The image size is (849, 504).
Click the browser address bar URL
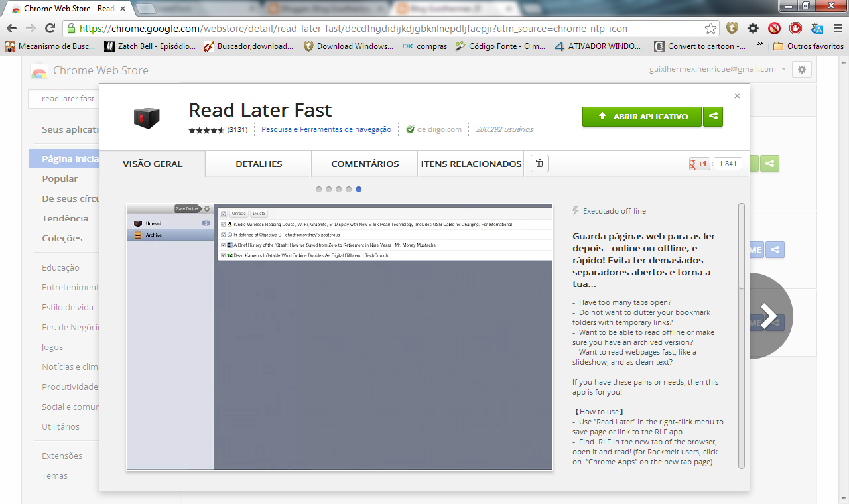353,29
